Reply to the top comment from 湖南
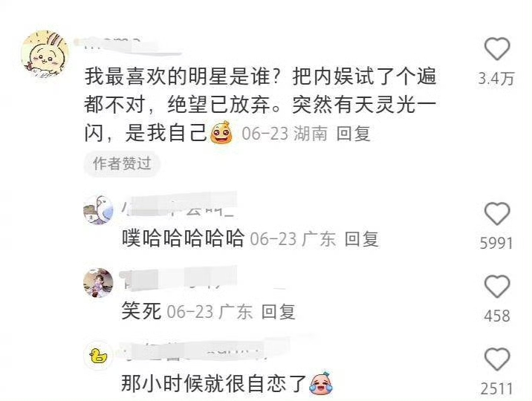 [x=353, y=134]
